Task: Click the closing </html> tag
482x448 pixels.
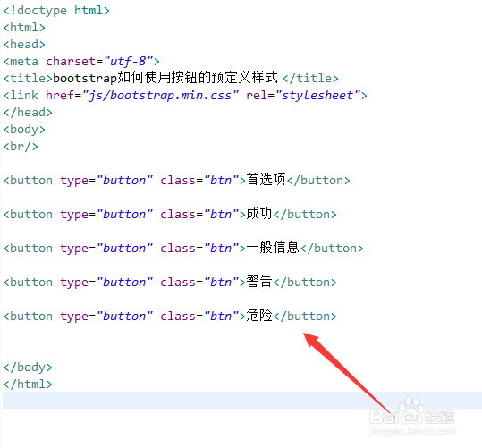Action: pyautogui.click(x=28, y=384)
